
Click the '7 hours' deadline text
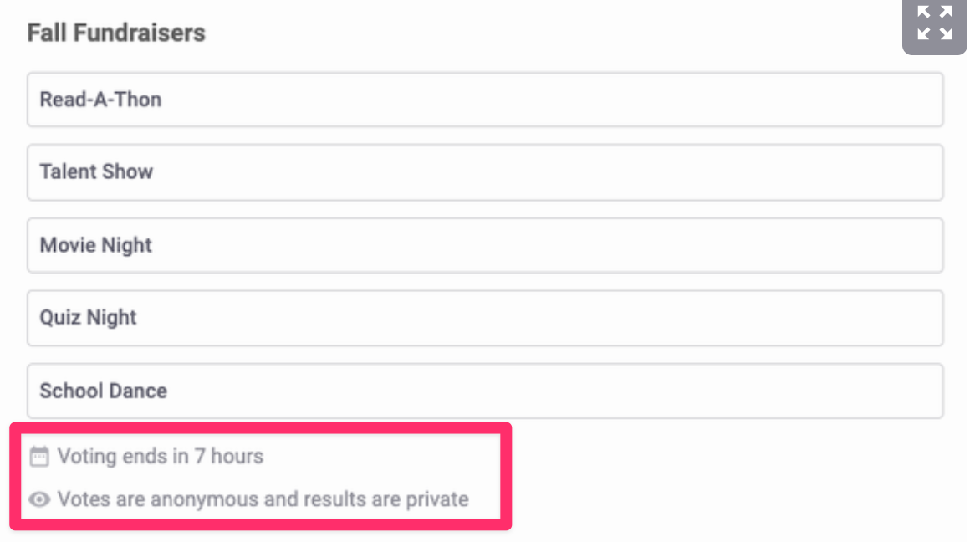tap(229, 457)
